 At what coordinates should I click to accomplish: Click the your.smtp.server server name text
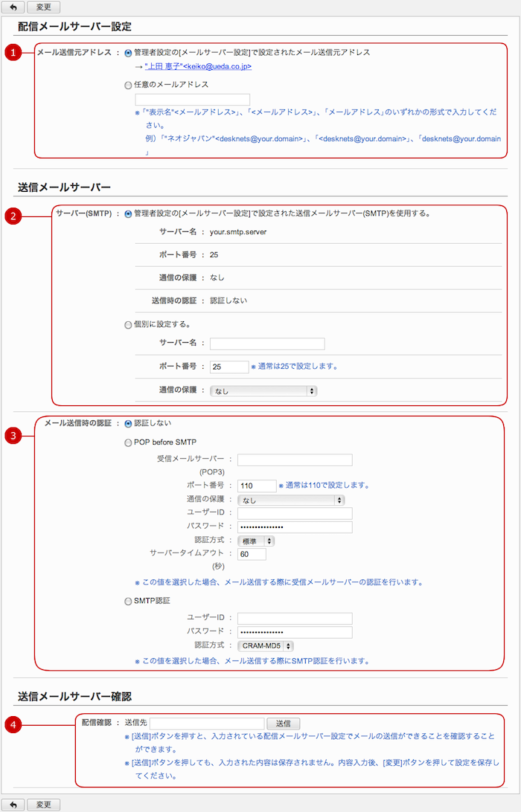(x=238, y=232)
